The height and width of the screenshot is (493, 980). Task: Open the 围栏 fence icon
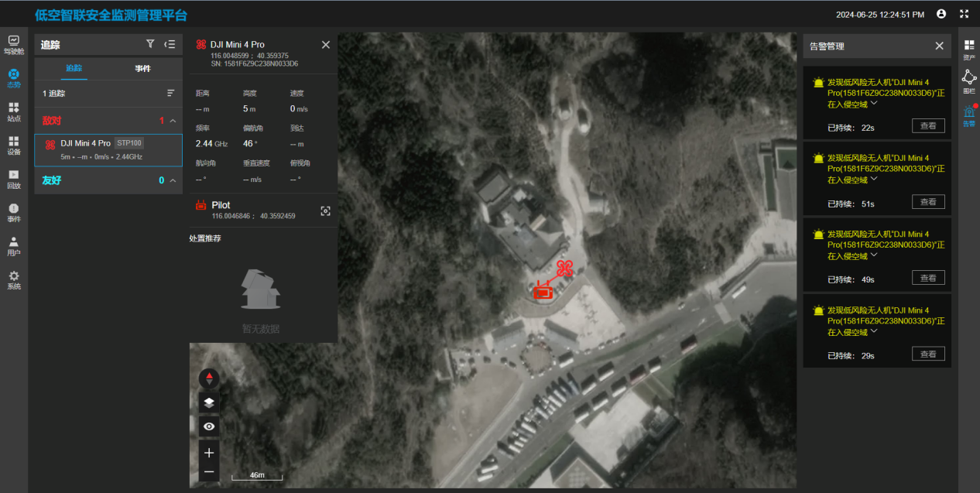968,80
